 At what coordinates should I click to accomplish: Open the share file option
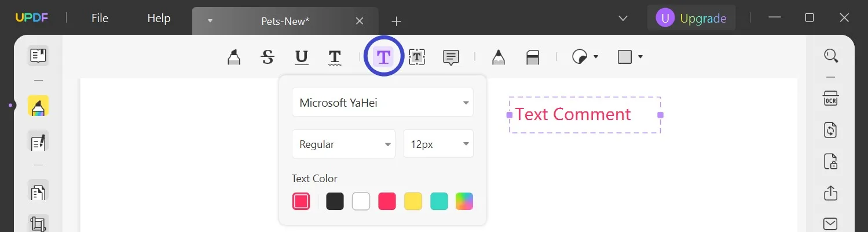pos(831,192)
